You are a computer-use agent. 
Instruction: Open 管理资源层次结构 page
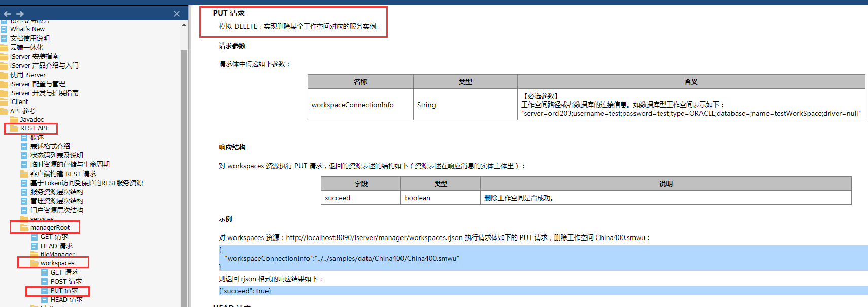(57, 201)
